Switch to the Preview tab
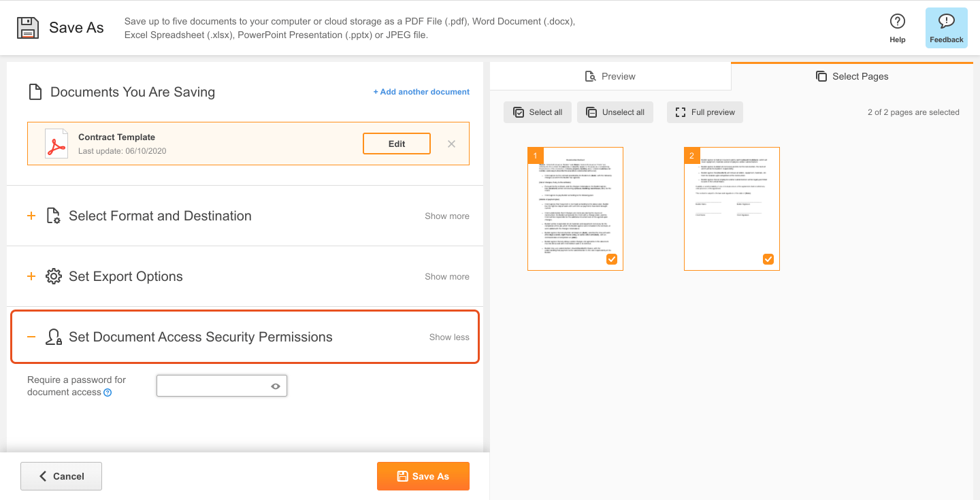This screenshot has width=980, height=500. pos(610,76)
